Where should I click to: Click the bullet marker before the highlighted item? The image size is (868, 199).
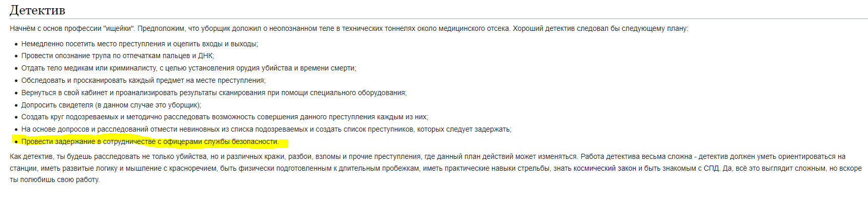[16, 142]
